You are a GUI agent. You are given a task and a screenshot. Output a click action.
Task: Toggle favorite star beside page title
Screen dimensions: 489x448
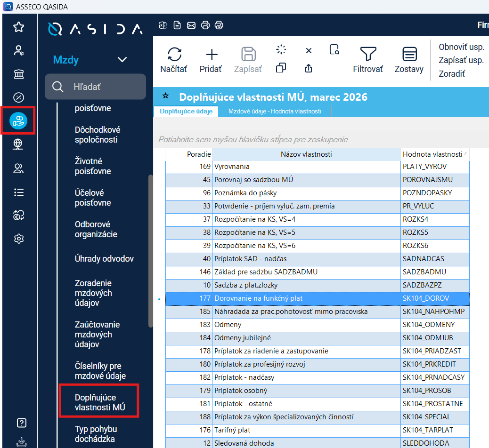166,96
